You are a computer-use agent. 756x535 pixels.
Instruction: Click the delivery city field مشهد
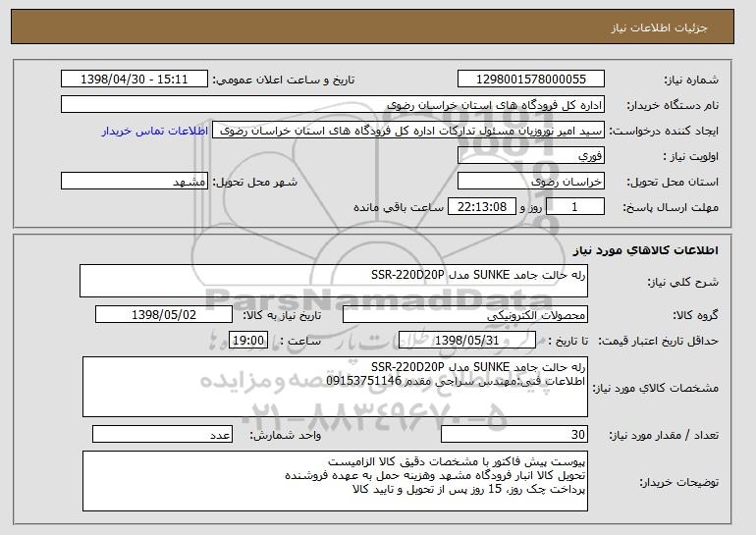point(135,182)
